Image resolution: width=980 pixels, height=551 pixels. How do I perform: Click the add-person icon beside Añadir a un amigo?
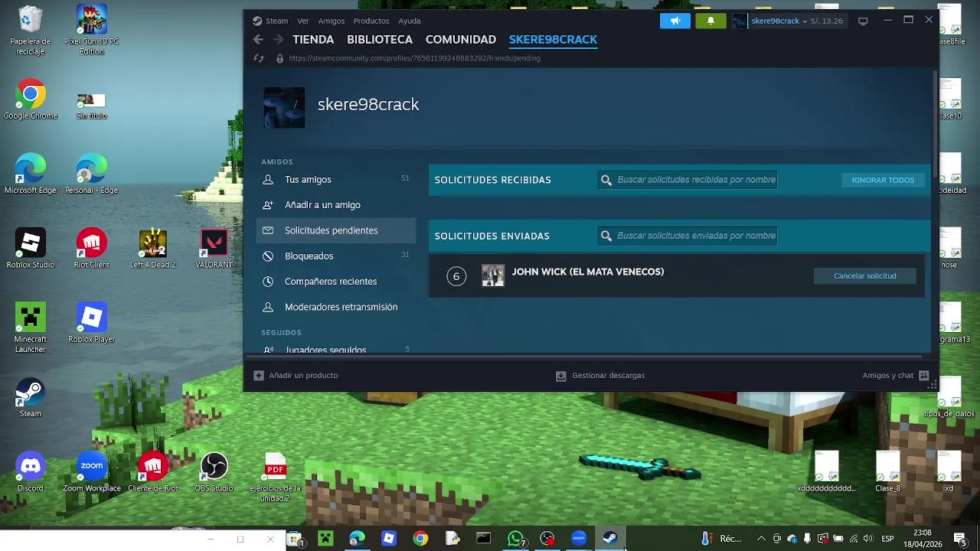pos(268,205)
